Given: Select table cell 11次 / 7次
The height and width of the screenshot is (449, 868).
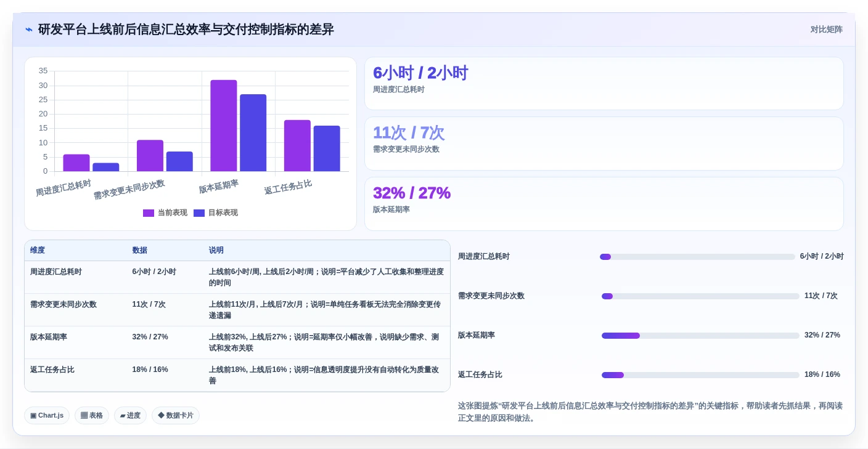Looking at the screenshot, I should (x=165, y=310).
